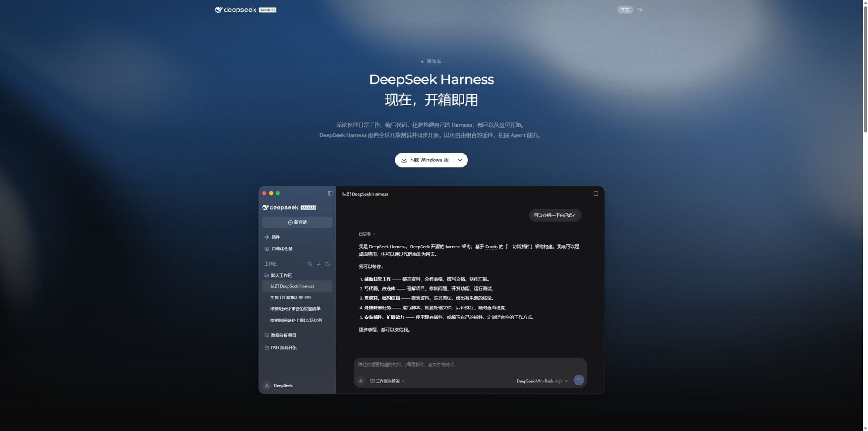Click the browser vertical scrollbar thumb
The height and width of the screenshot is (431, 868).
tap(865, 69)
